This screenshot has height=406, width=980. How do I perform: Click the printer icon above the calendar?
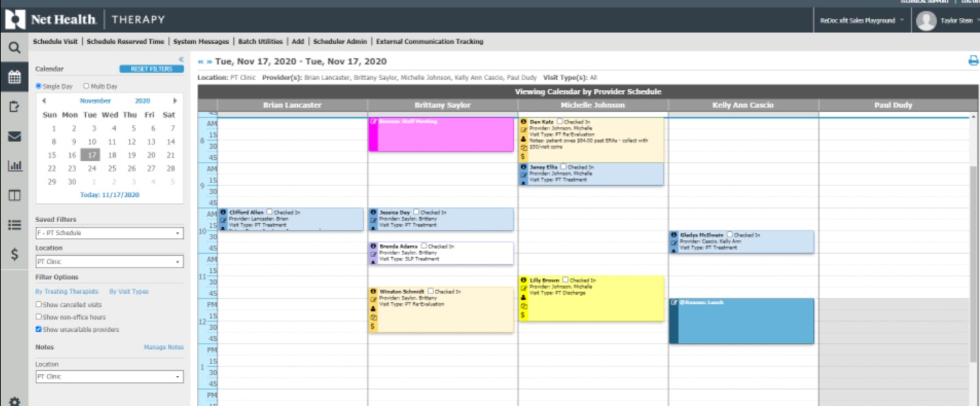click(972, 61)
